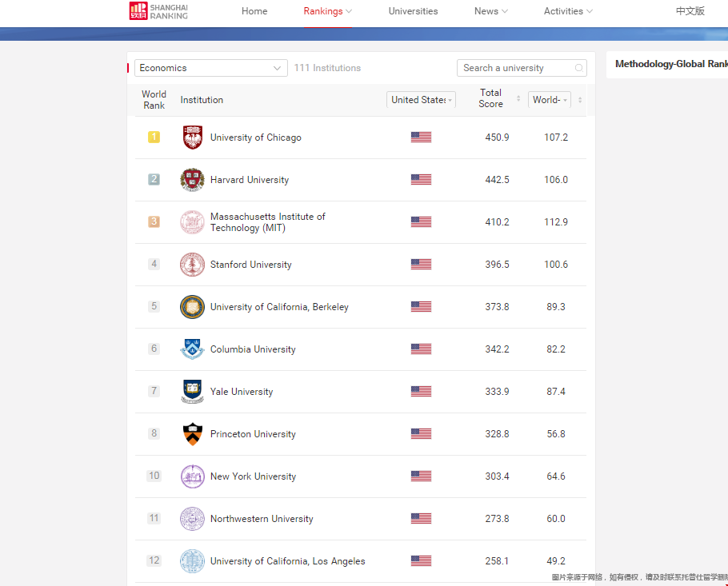Expand the Activities menu
728x586 pixels.
pos(568,11)
